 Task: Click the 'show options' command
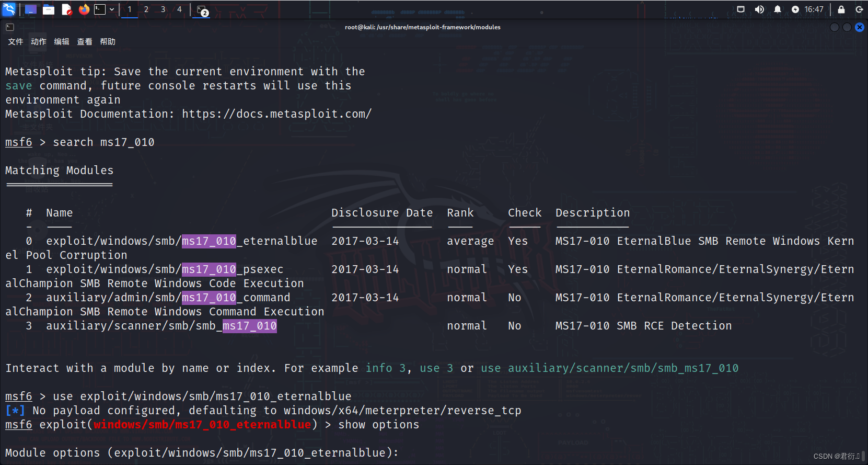379,425
